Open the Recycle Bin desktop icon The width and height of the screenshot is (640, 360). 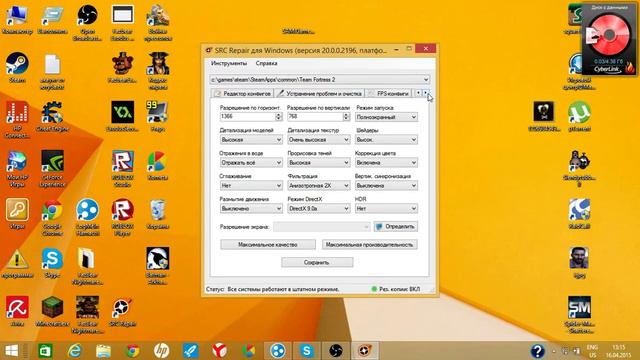point(158,214)
